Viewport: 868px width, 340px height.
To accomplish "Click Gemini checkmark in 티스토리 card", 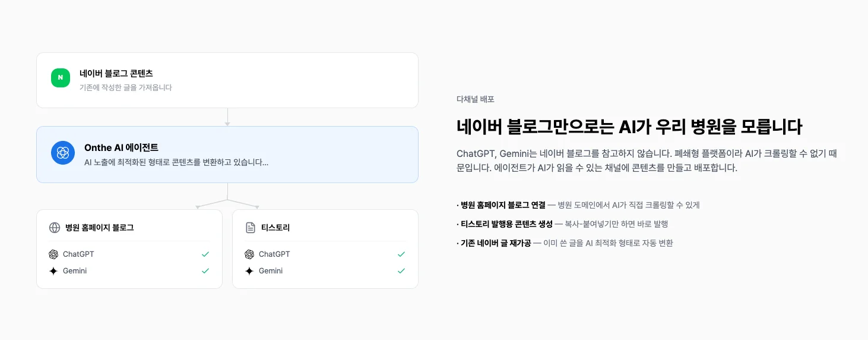I will (401, 271).
